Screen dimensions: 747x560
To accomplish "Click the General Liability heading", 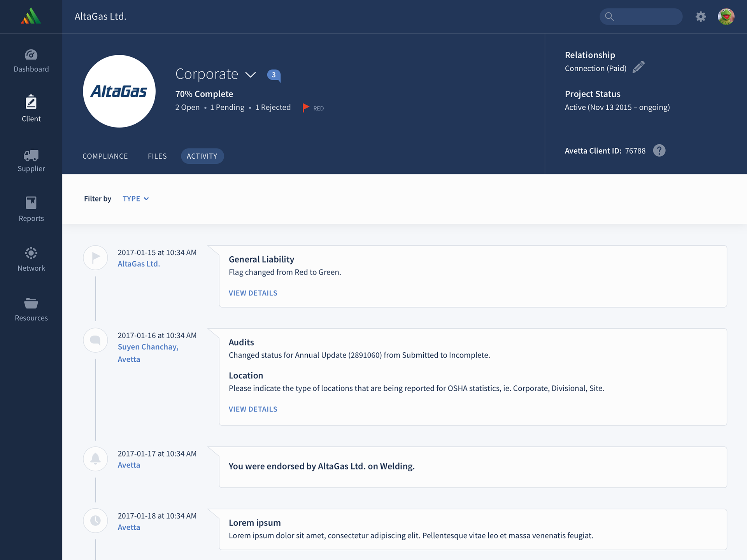I will (261, 259).
